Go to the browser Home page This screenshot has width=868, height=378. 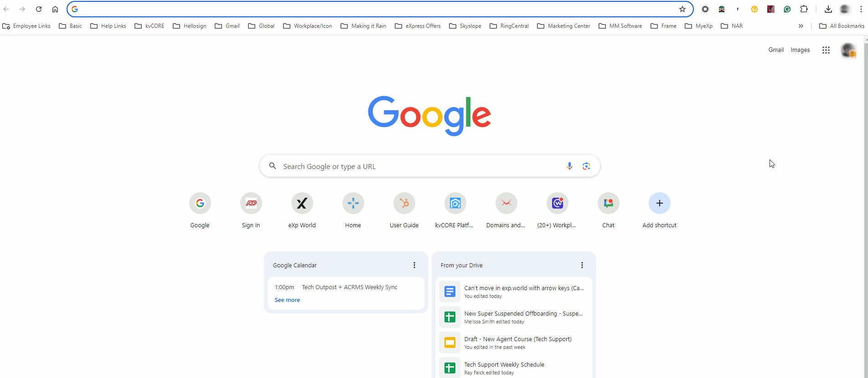55,9
